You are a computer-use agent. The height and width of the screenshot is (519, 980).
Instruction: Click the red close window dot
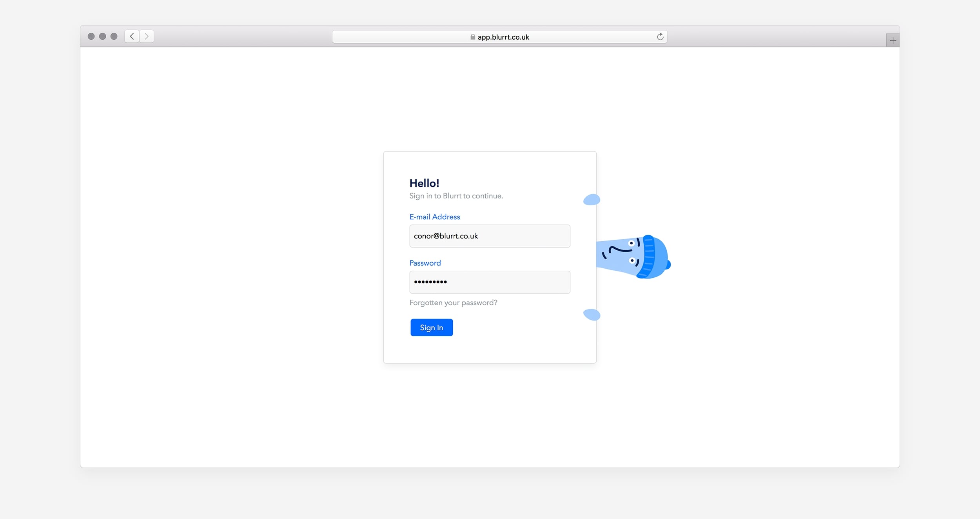(91, 36)
